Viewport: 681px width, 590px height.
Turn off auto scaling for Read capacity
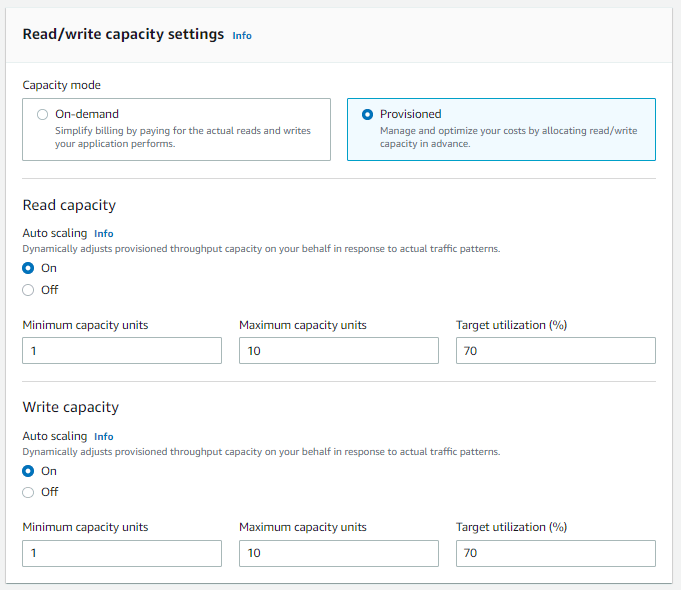(29, 290)
